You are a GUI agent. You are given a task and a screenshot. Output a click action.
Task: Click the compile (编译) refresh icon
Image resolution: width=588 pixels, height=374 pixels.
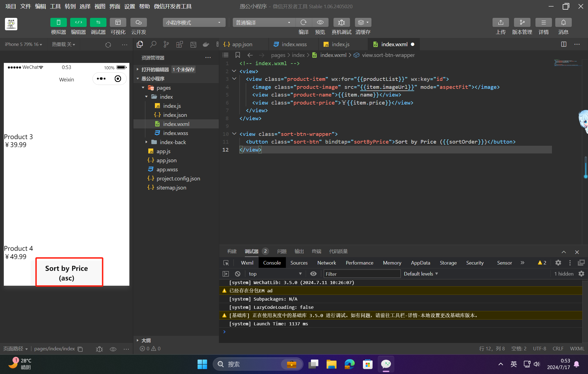(303, 23)
